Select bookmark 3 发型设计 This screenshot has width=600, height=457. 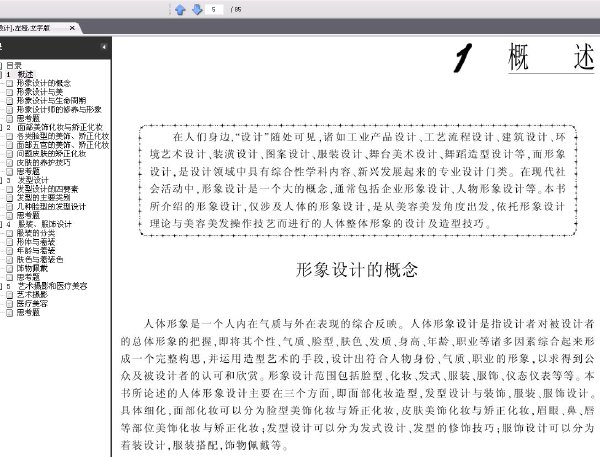(x=27, y=180)
